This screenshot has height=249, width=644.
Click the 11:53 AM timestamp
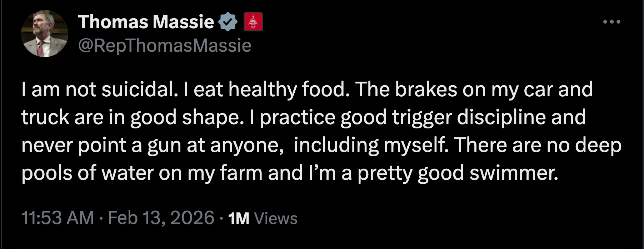click(x=58, y=218)
